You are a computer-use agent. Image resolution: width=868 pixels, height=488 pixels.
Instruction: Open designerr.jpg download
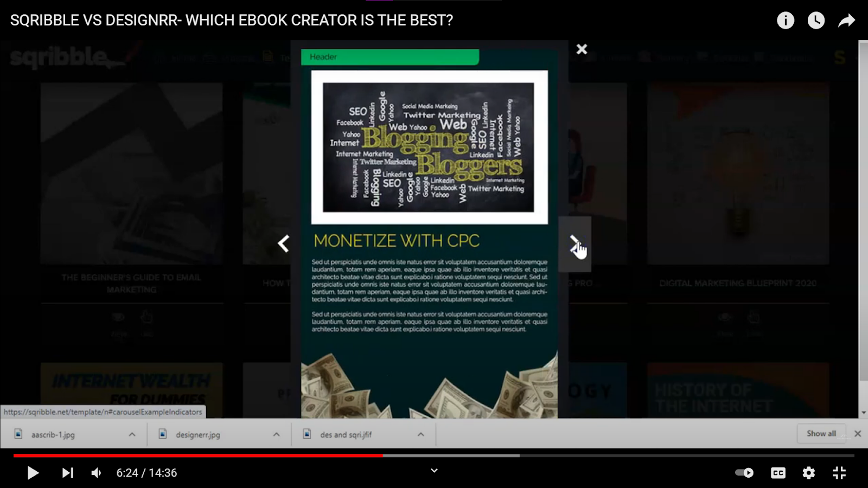(x=197, y=434)
